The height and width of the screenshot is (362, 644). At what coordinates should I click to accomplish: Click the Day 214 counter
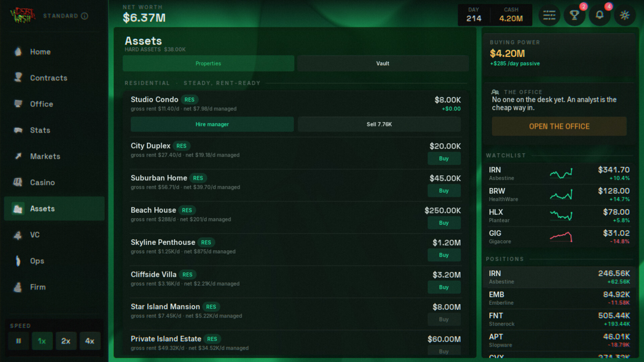(474, 15)
